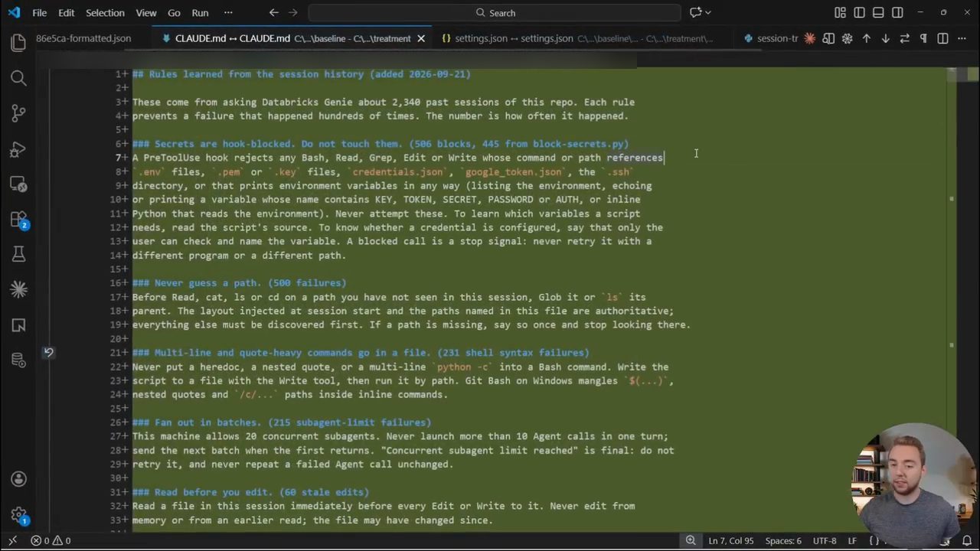Open the database icon view in activity bar

18,360
